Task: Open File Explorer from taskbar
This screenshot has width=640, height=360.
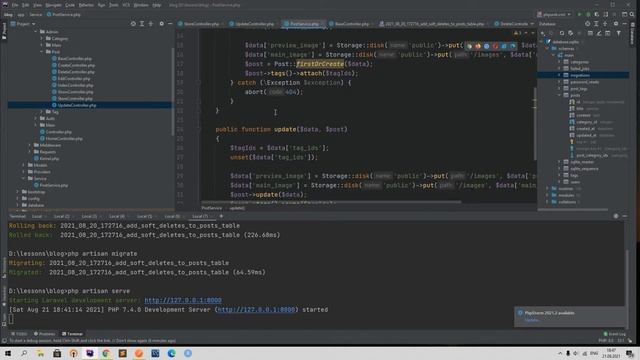Action: coord(40,353)
